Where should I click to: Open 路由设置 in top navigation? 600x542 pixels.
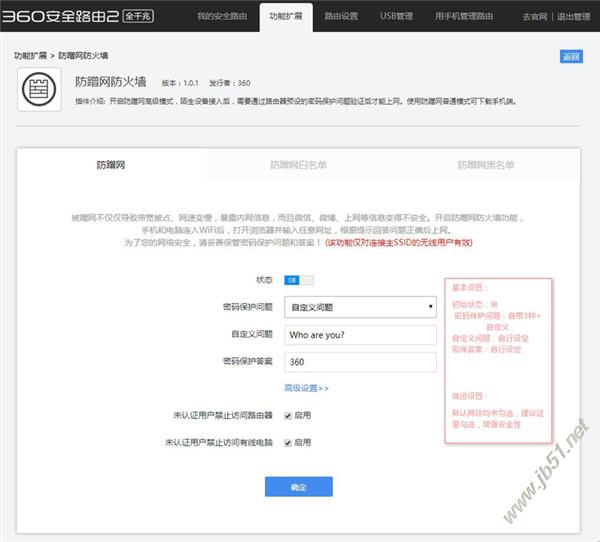point(341,16)
